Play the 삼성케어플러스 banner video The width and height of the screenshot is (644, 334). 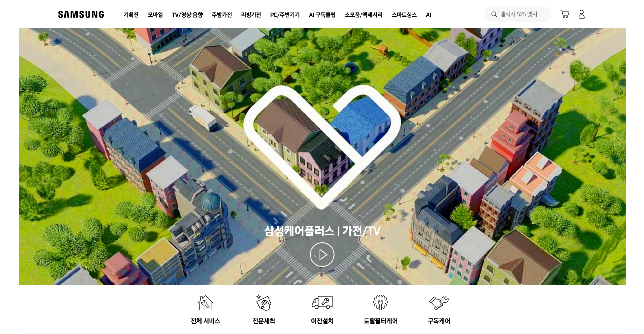tap(322, 255)
